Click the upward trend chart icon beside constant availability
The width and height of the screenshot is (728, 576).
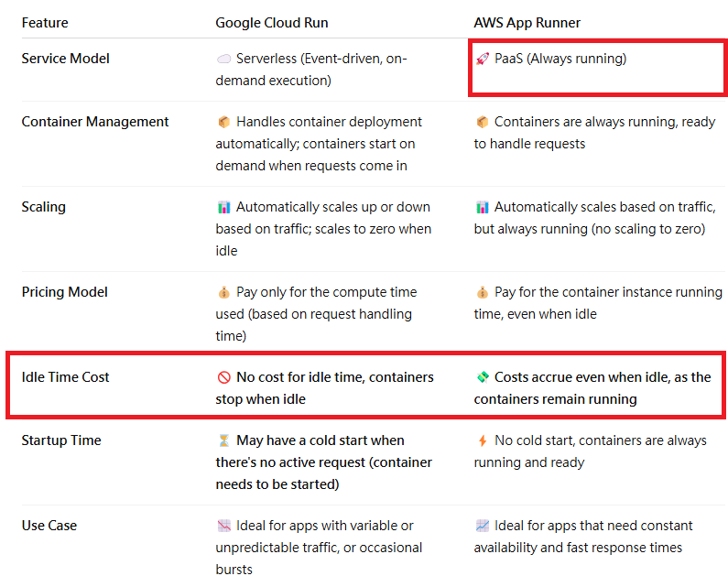[483, 526]
